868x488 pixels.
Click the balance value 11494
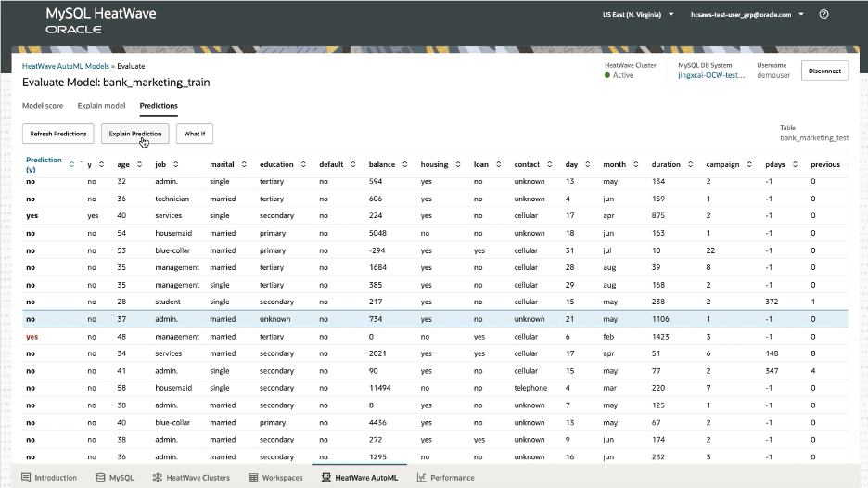point(380,388)
